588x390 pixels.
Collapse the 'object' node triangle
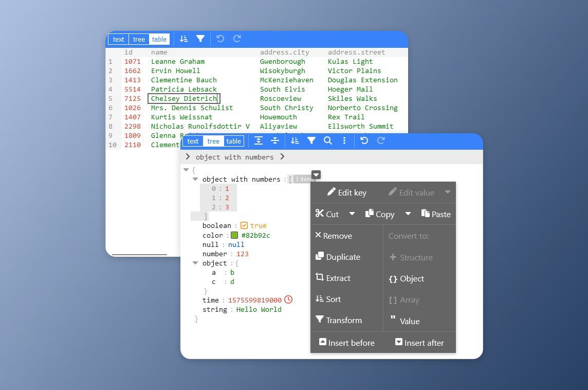(195, 263)
